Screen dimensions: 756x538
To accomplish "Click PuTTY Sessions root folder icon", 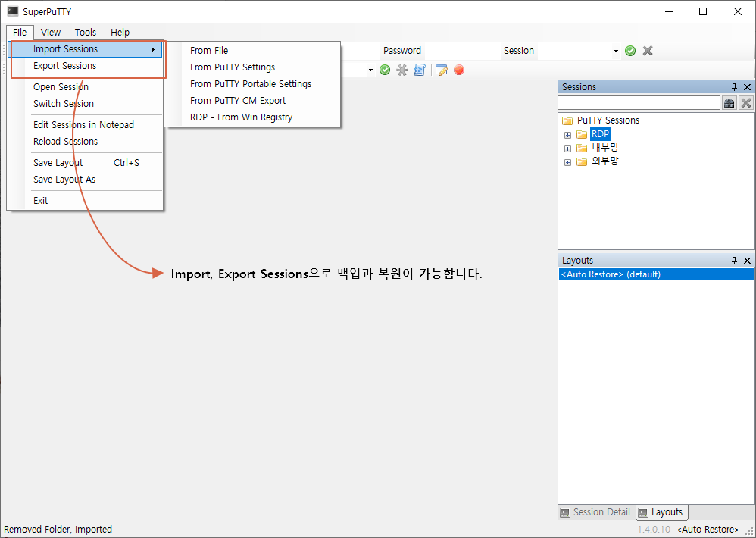I will [x=567, y=120].
